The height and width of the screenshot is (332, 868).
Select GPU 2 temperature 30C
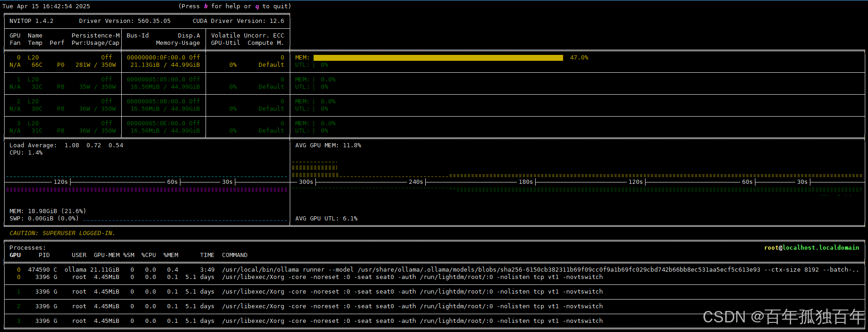pyautogui.click(x=37, y=109)
